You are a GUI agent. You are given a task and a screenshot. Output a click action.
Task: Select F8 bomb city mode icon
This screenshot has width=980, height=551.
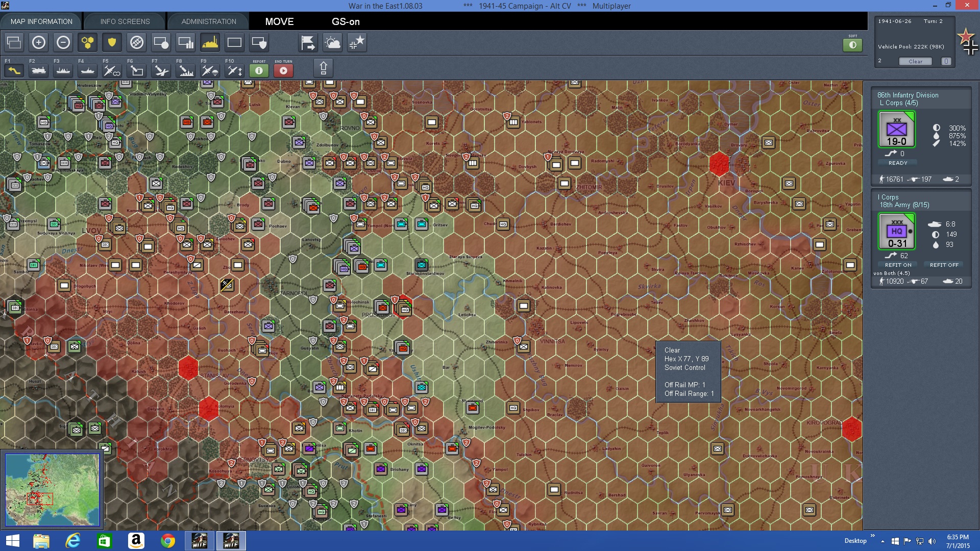[186, 70]
